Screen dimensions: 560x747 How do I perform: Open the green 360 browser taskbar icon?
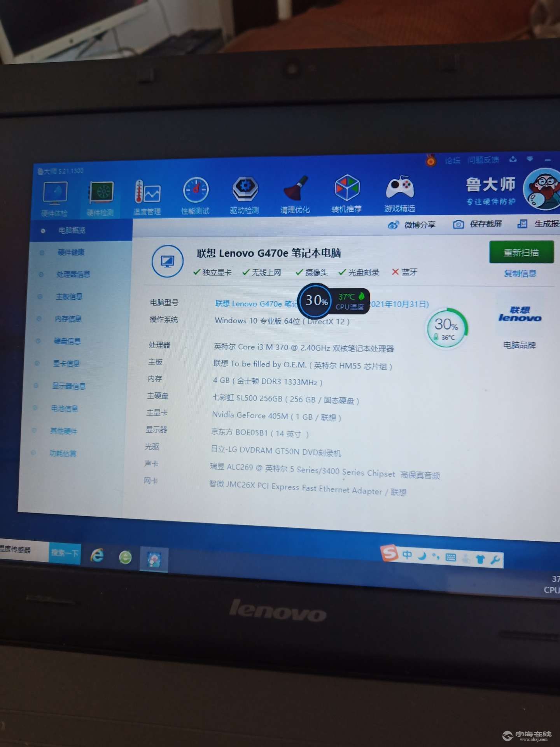point(125,558)
